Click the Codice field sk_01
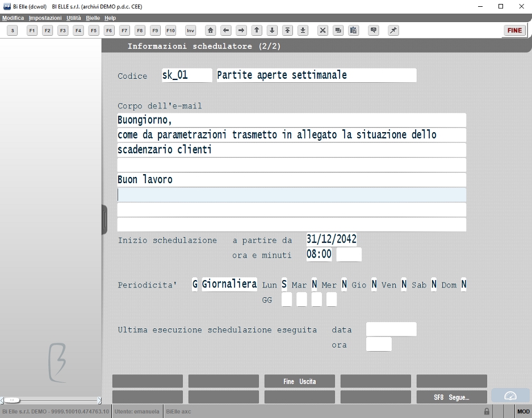This screenshot has width=532, height=418. [187, 75]
